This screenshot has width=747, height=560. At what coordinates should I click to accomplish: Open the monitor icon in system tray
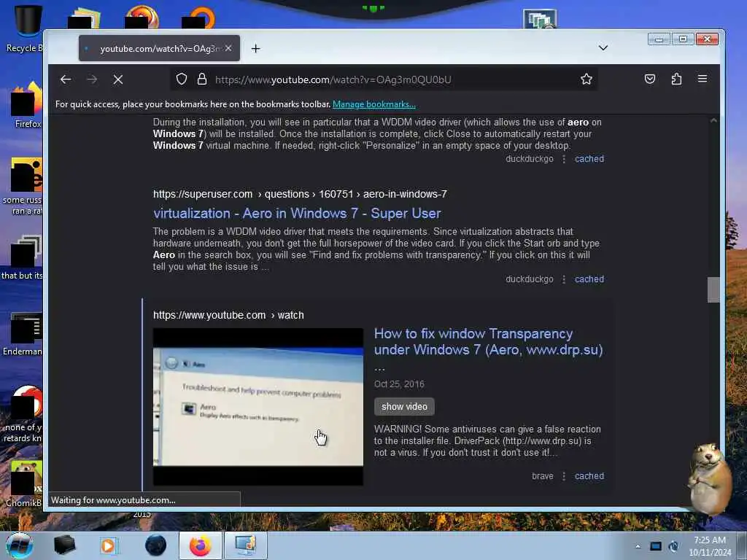(656, 546)
